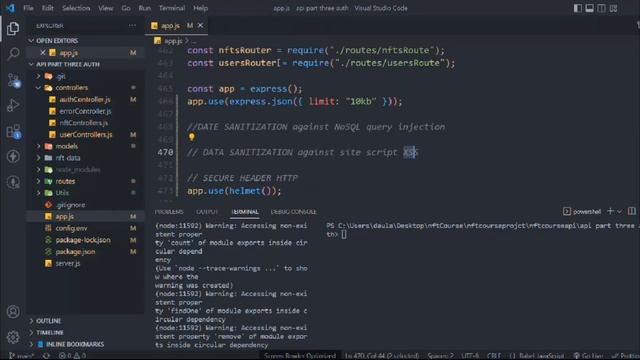The height and width of the screenshot is (360, 640).
Task: Click the VS Code logo icon
Action: pyautogui.click(x=10, y=8)
